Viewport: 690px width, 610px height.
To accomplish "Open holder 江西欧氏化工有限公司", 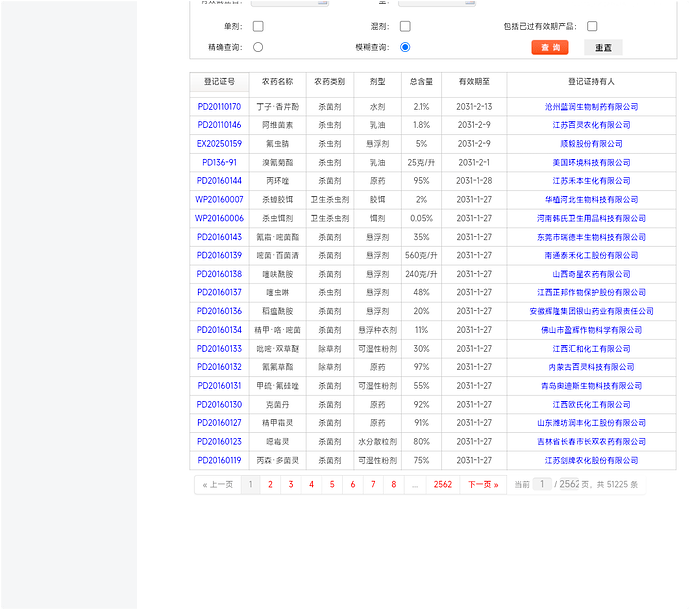I will pyautogui.click(x=591, y=405).
